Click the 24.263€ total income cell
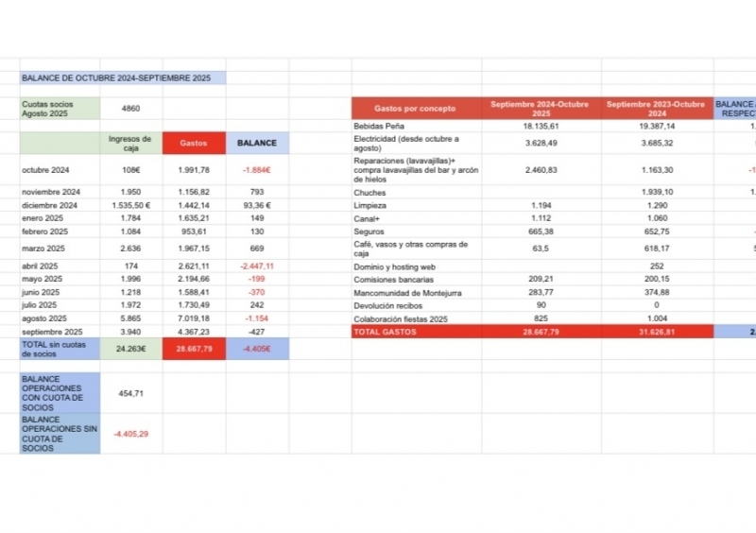The height and width of the screenshot is (533, 756). pos(130,349)
